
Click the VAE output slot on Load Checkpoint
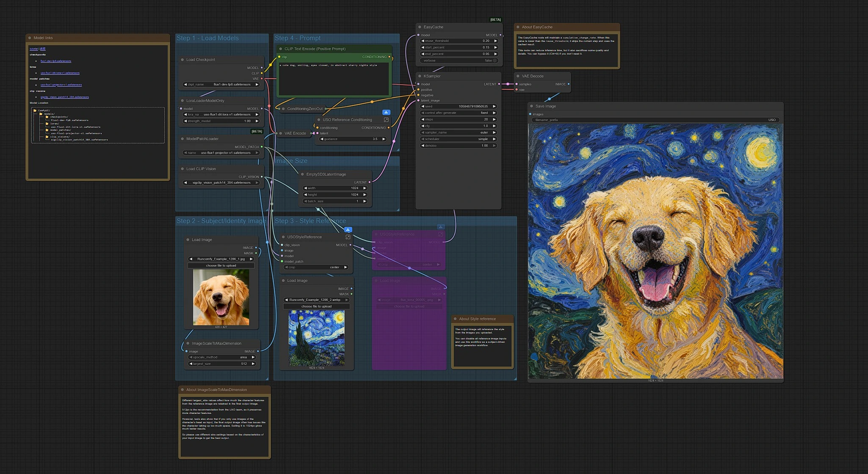tap(262, 79)
